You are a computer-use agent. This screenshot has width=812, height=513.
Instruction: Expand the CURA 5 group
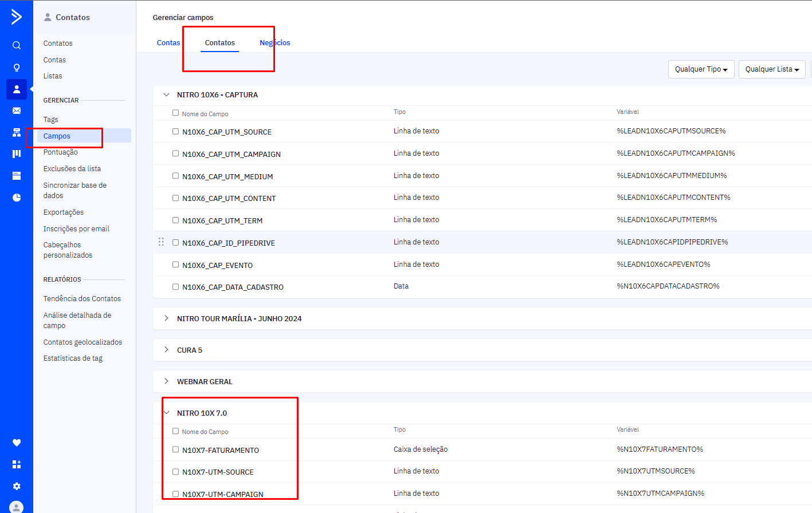pos(166,350)
